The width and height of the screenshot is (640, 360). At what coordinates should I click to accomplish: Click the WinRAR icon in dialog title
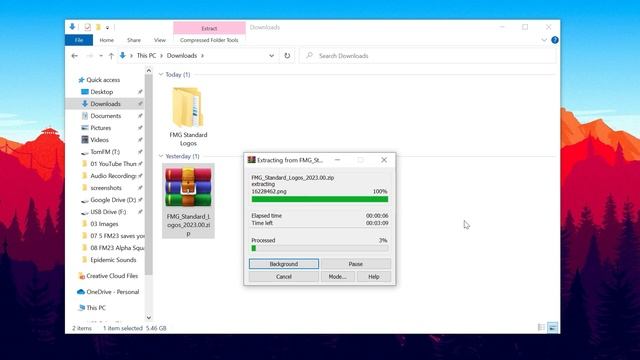(x=251, y=160)
